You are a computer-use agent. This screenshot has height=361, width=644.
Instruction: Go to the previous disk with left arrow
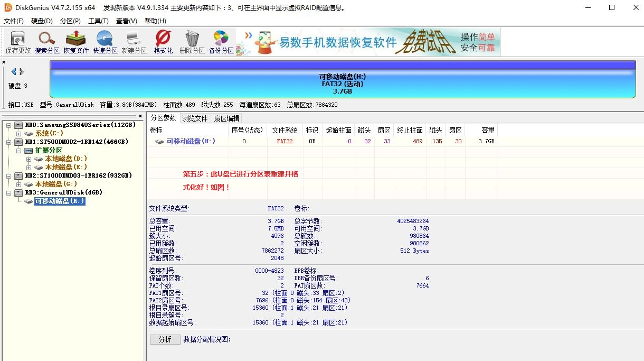(14, 71)
